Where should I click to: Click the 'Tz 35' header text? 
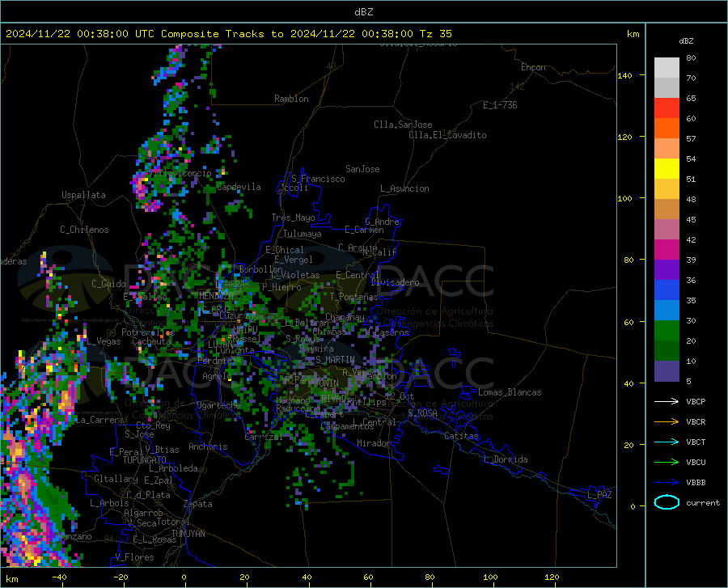click(x=435, y=34)
